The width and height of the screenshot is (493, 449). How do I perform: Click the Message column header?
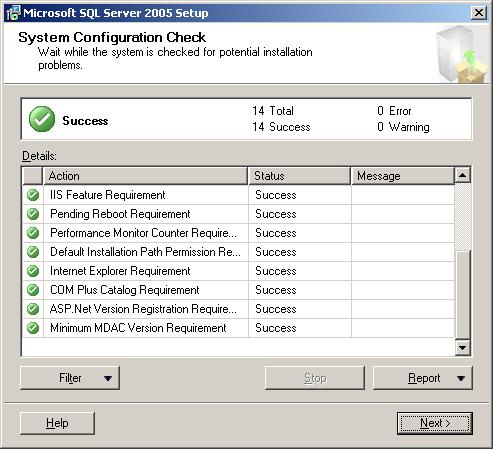point(403,176)
